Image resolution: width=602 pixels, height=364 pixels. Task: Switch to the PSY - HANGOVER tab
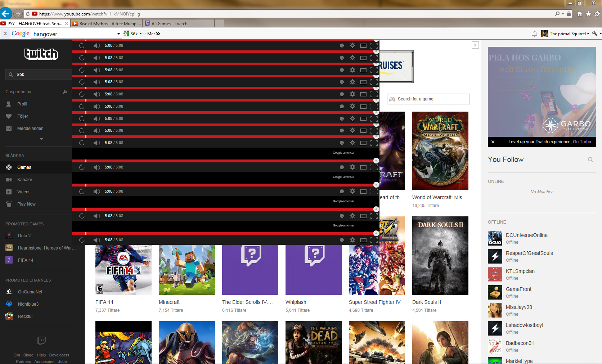coord(35,24)
